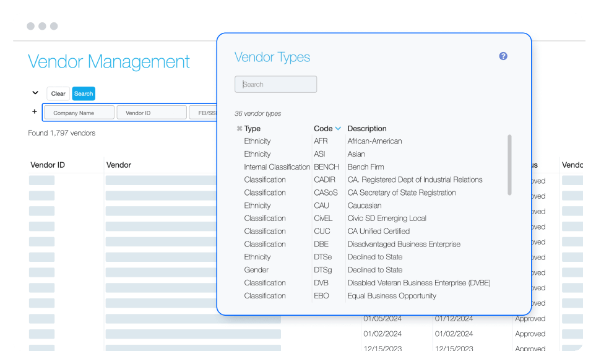This screenshot has height=364, width=596.
Task: Click the scrollbar in the Vendor Types list
Action: [510, 167]
